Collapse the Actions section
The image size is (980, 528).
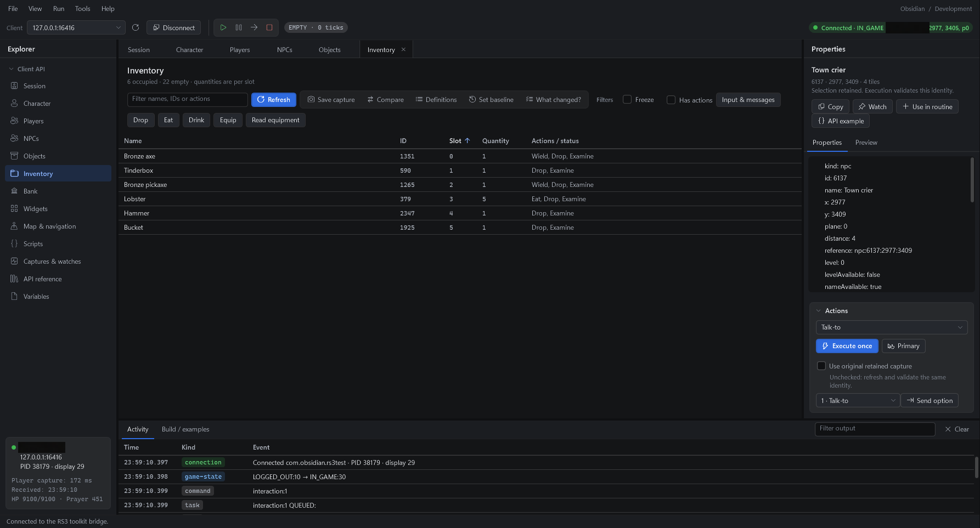(819, 311)
